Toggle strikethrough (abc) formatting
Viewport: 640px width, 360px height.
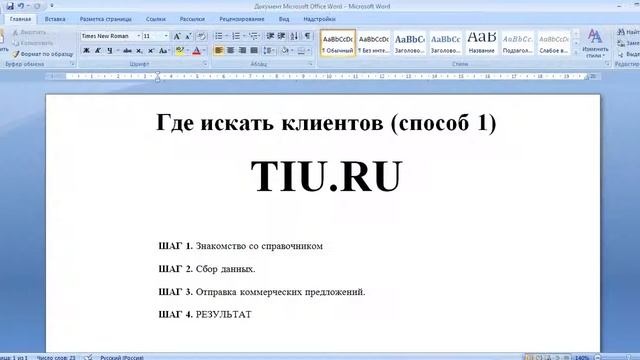point(127,51)
